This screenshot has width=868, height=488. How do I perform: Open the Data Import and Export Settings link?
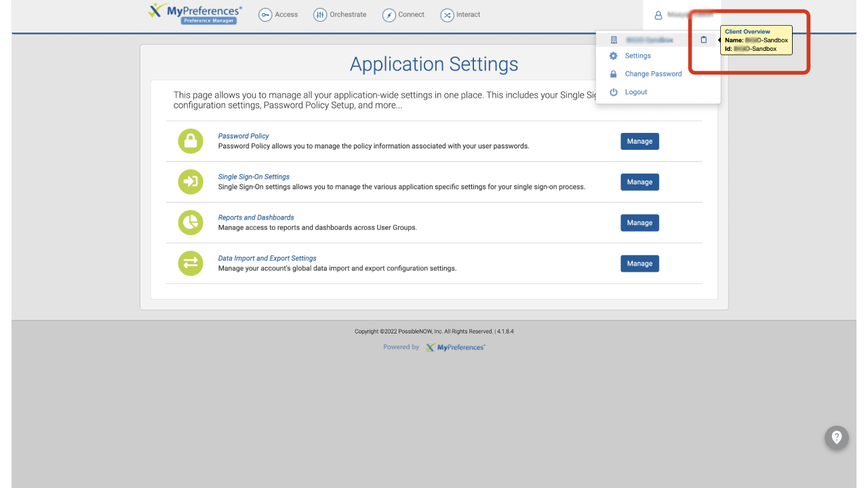click(267, 258)
